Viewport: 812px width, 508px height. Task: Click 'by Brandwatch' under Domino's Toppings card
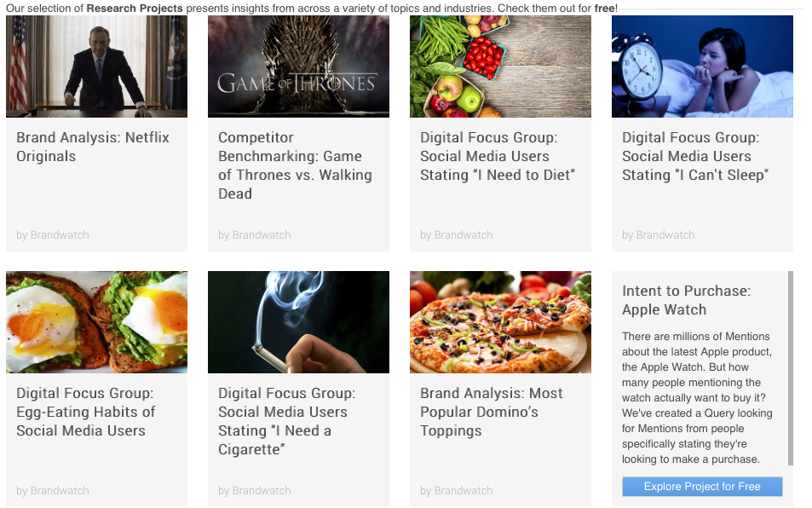pos(456,491)
